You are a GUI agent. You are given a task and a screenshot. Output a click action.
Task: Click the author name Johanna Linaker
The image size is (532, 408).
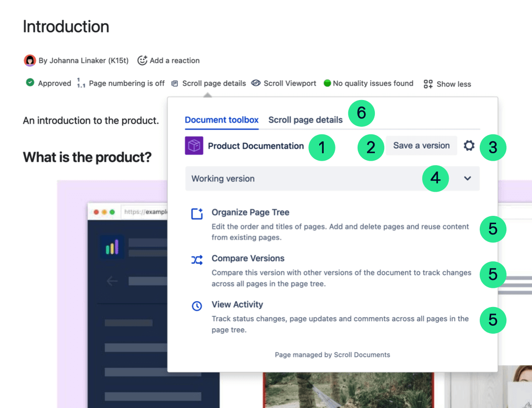[x=76, y=60]
